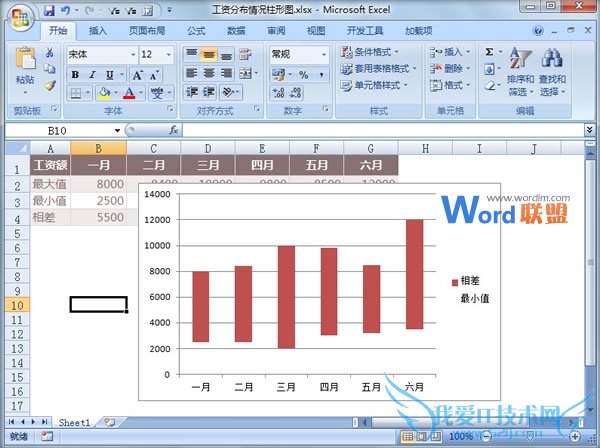This screenshot has height=448, width=600.
Task: Click 插入 insert cells button
Action: 450,52
